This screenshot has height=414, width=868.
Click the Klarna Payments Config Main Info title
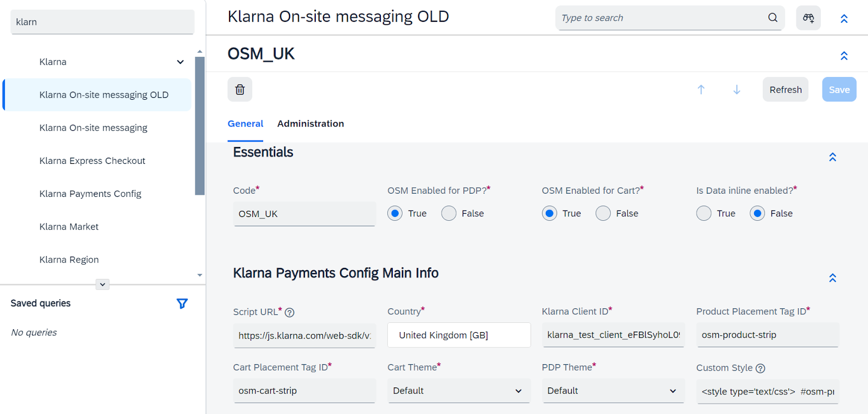[336, 273]
